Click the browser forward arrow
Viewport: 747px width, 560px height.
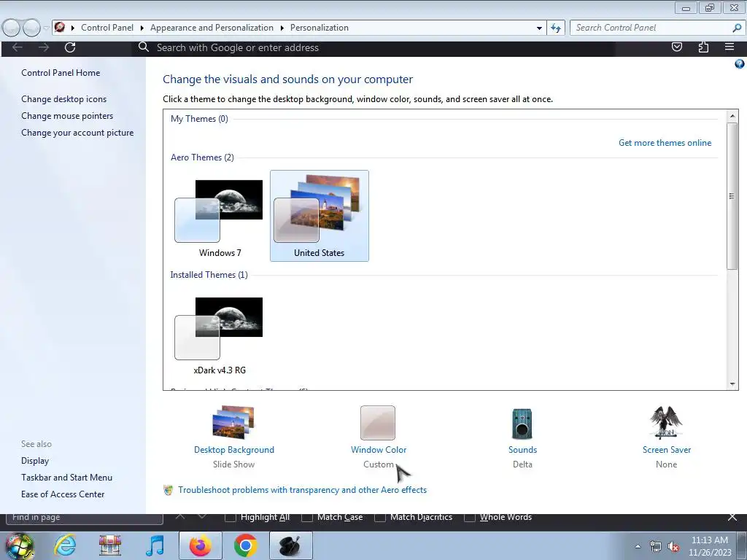[44, 47]
